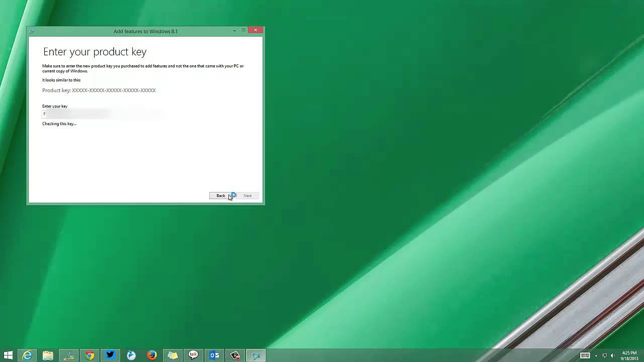Select the Add features taskbar icon
Viewport: 644px width, 362px height.
pos(256,355)
